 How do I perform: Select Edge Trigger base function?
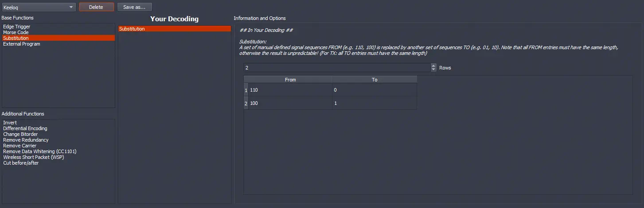[17, 27]
